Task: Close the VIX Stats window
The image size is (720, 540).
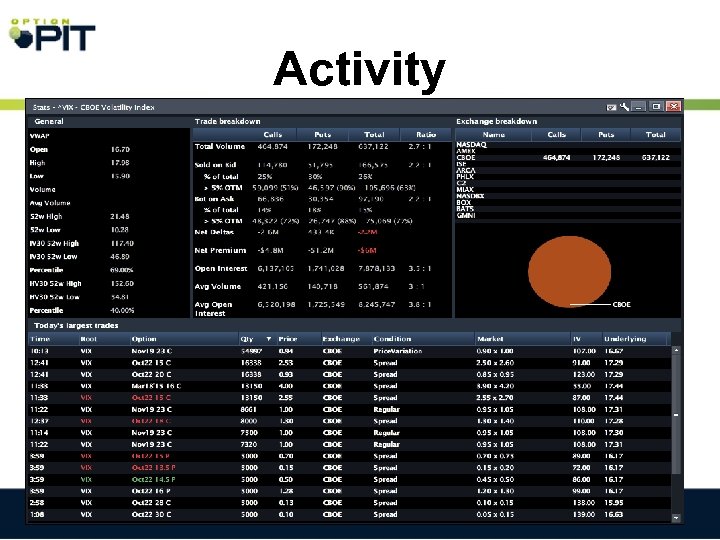Action: pos(674,107)
